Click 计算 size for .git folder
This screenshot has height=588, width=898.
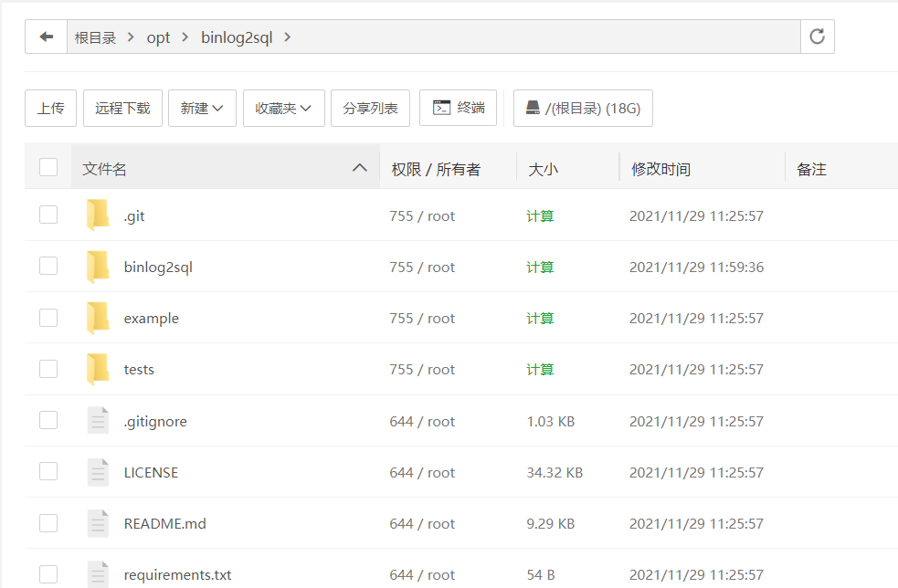click(x=540, y=215)
